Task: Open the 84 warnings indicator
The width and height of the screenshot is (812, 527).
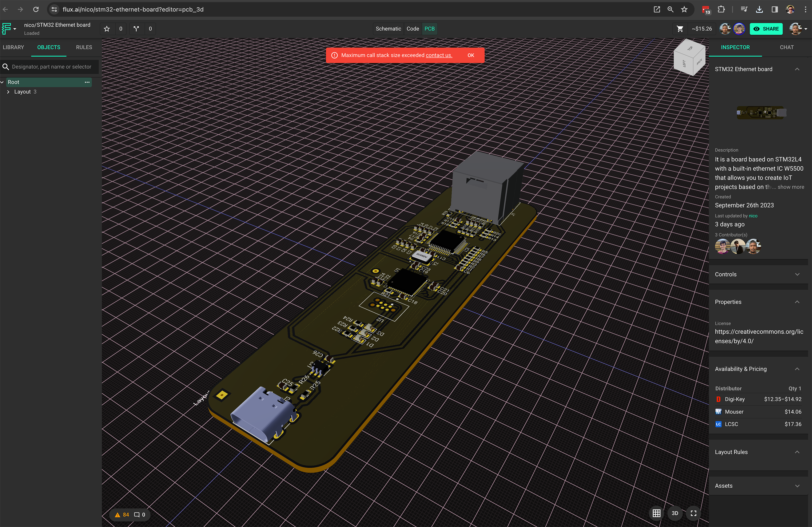Action: [x=122, y=515]
